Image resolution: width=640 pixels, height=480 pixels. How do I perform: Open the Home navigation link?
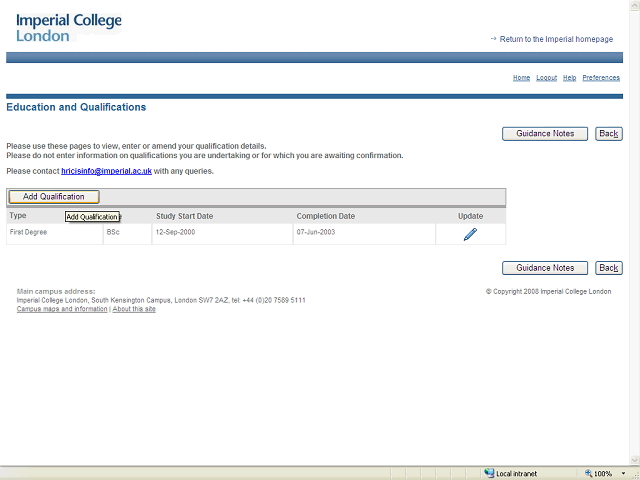click(x=521, y=78)
